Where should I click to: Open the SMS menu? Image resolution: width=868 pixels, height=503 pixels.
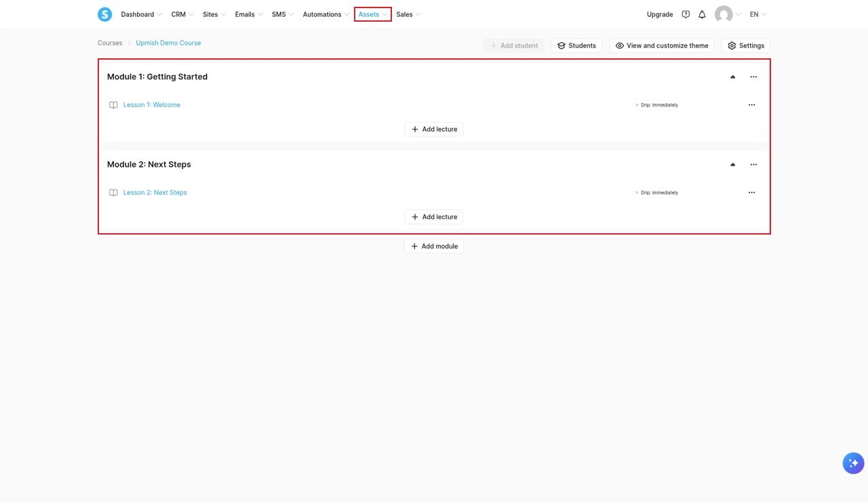pyautogui.click(x=283, y=14)
